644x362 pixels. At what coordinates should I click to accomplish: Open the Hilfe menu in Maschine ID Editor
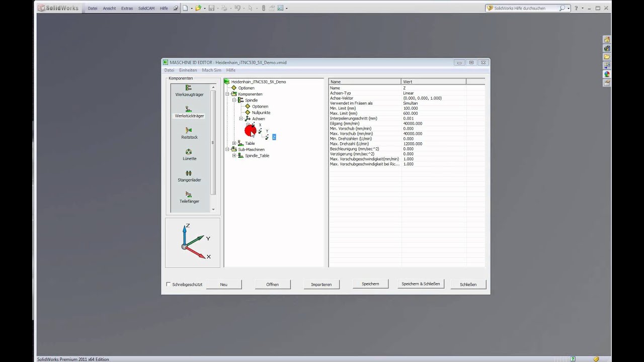231,70
